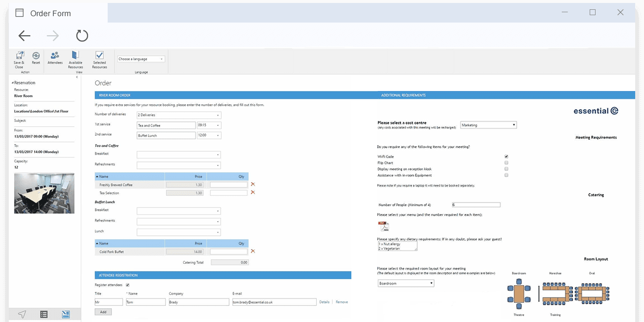Click the Add attendee button

tap(103, 312)
